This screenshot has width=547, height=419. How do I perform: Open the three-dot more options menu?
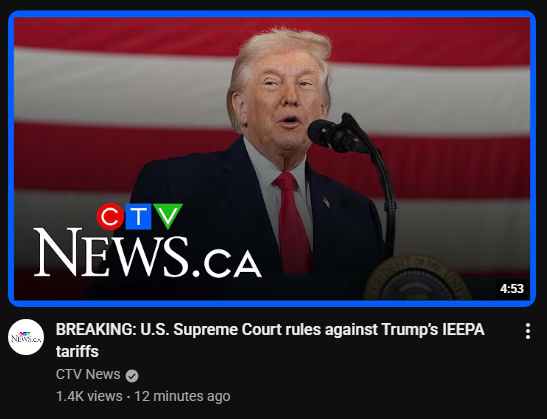click(x=528, y=331)
